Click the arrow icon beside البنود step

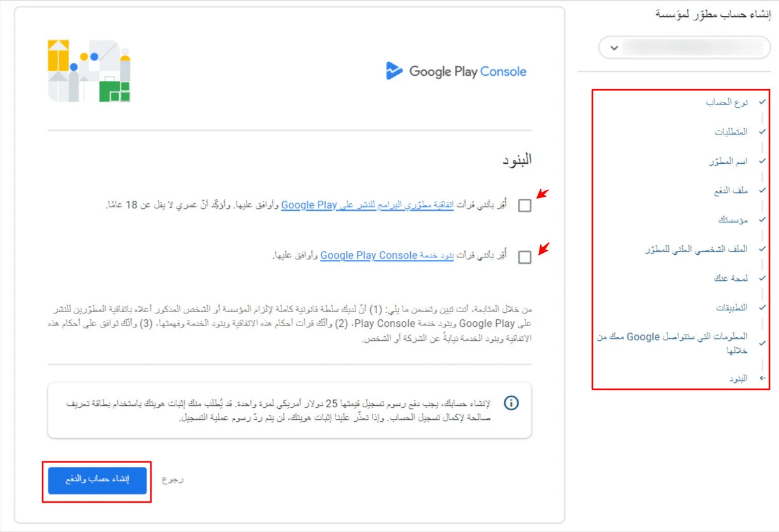pos(762,378)
